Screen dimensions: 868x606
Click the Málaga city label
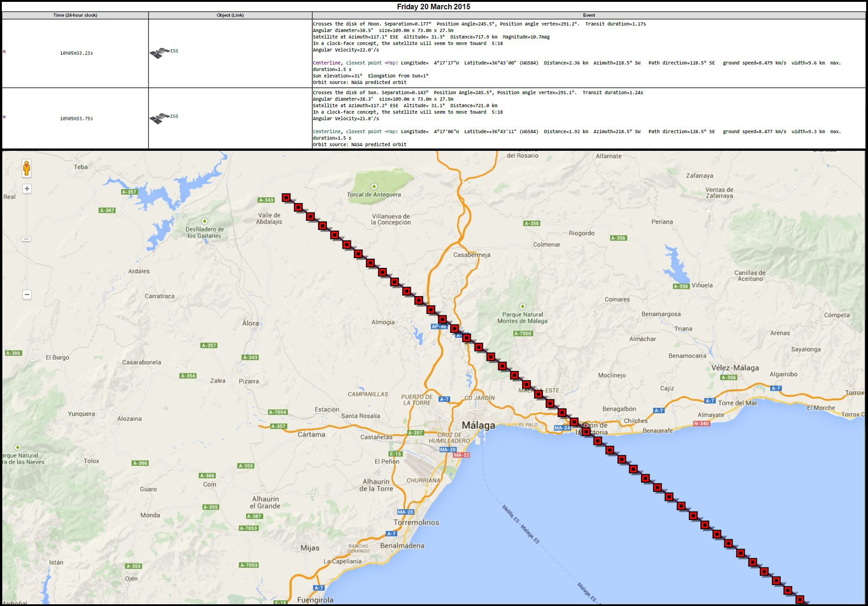(478, 425)
